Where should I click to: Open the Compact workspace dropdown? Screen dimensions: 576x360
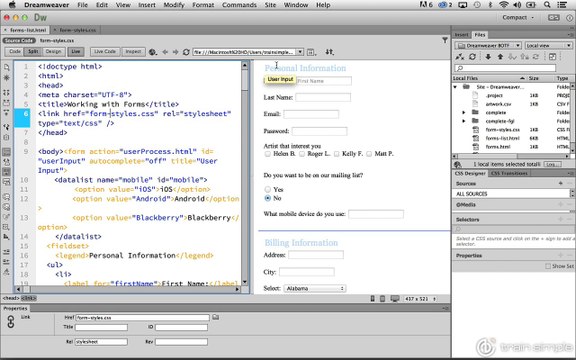[518, 17]
